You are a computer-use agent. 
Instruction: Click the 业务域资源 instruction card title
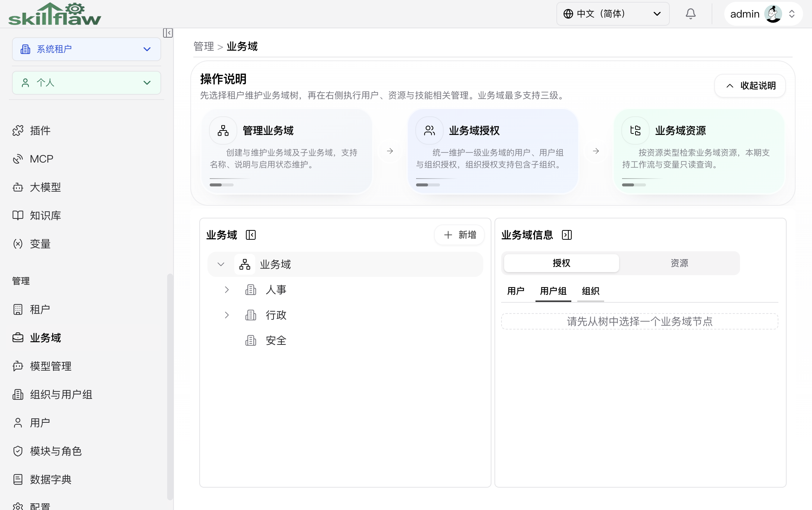click(x=681, y=130)
